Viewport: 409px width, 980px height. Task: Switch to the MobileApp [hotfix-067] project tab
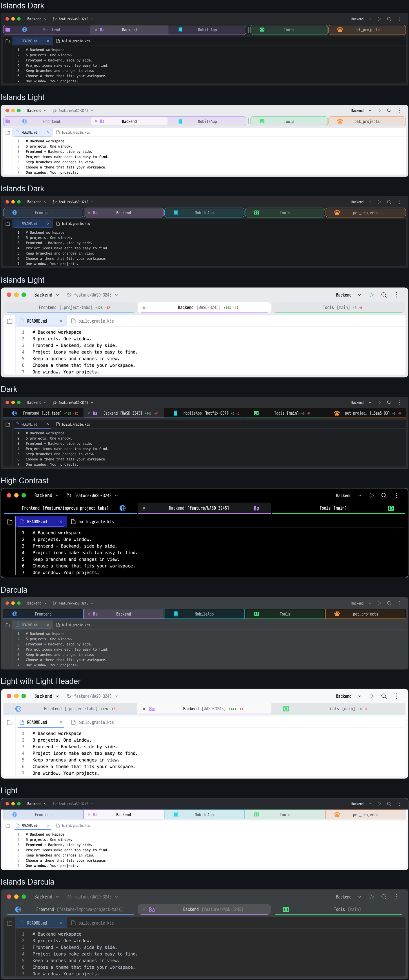[x=204, y=413]
